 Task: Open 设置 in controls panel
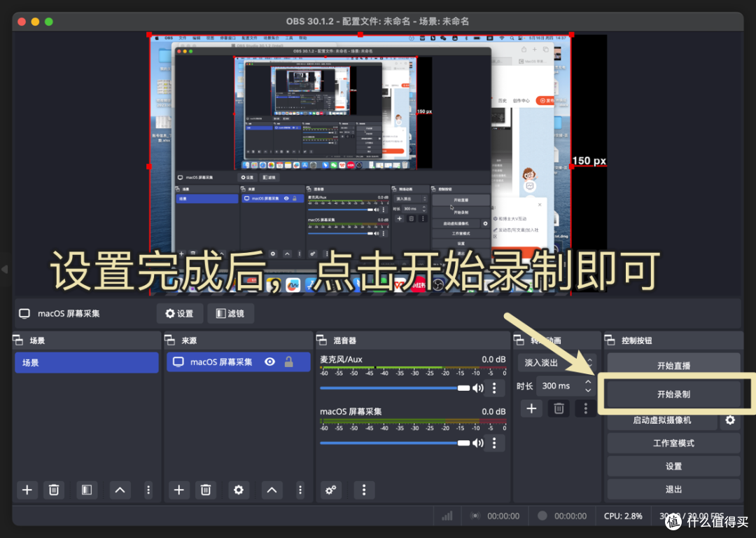point(673,466)
